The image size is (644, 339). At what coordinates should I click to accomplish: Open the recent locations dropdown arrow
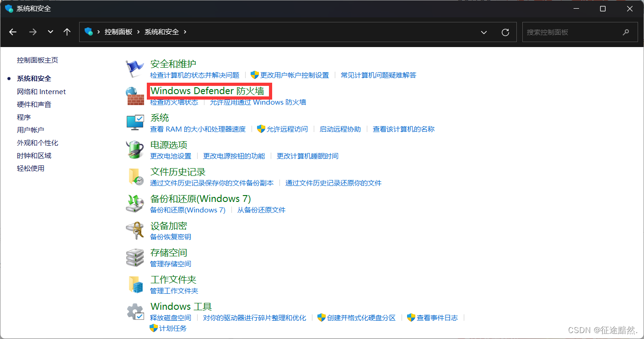coord(50,32)
